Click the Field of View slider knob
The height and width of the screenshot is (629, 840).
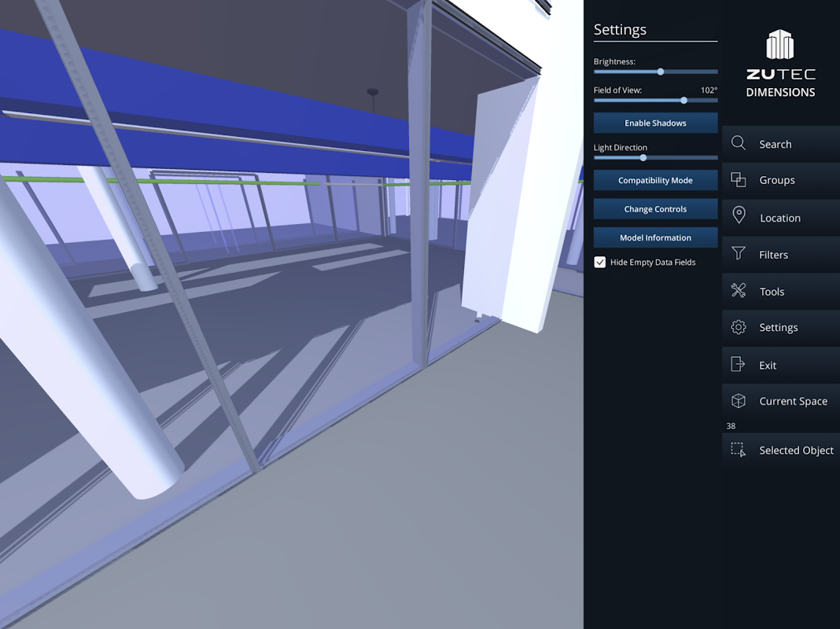[x=683, y=100]
